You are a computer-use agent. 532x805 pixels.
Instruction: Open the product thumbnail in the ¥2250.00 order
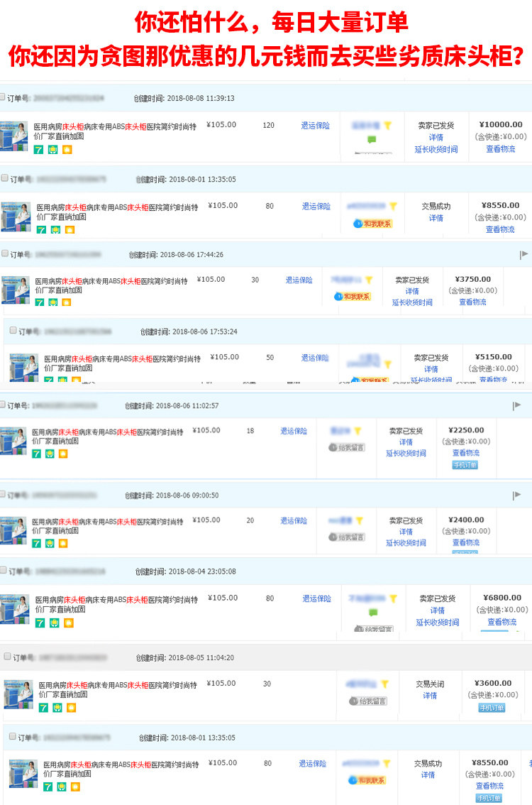(x=13, y=441)
